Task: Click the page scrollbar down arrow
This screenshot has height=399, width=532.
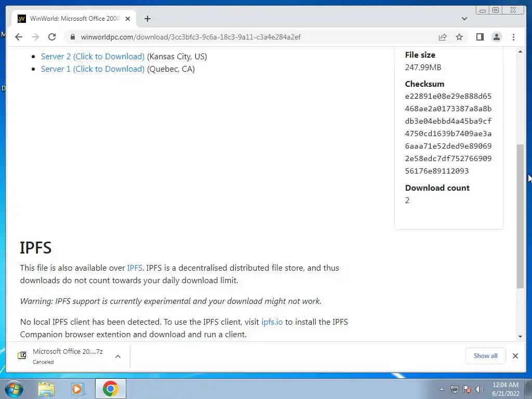Action: [520, 336]
